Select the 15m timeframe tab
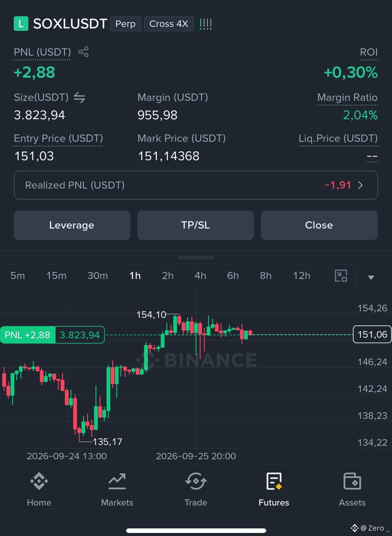 pyautogui.click(x=56, y=276)
